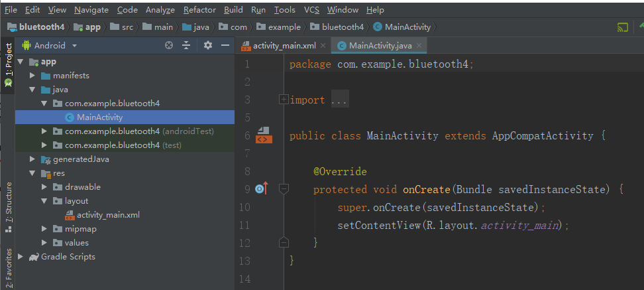The width and height of the screenshot is (644, 290).
Task: Collapse the onCreate method fold marker
Action: (284, 189)
